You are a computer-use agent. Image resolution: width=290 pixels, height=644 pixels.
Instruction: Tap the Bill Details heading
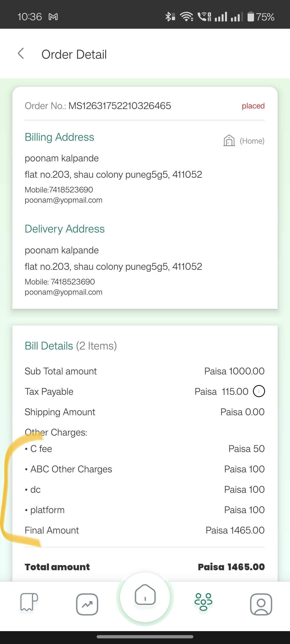point(49,346)
